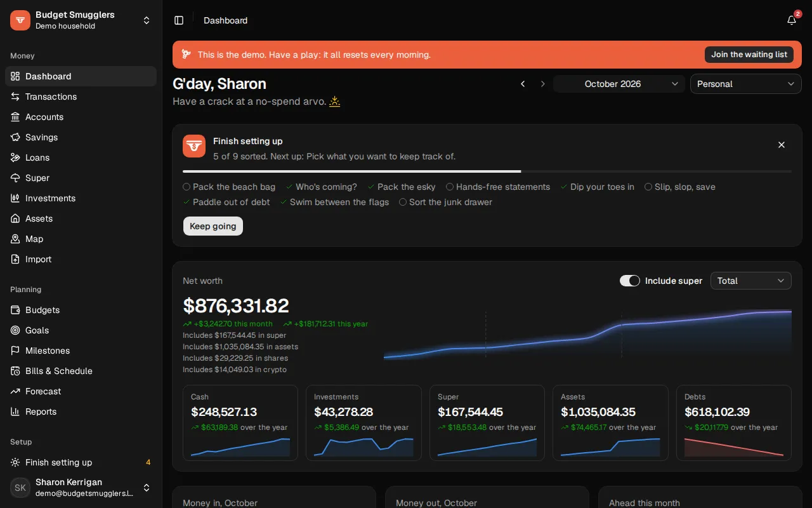The width and height of the screenshot is (812, 508).
Task: Expand the Sharon Kerrigan account menu
Action: [81, 488]
